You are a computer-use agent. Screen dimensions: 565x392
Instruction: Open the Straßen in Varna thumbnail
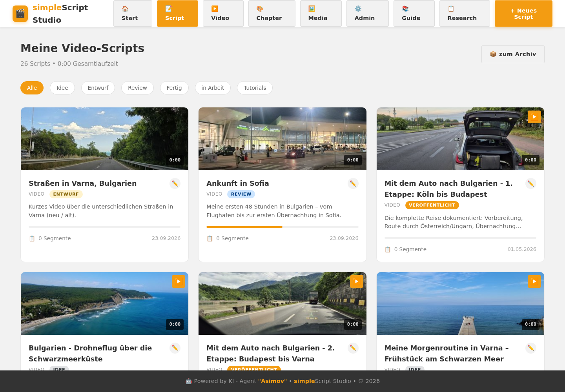pos(104,139)
